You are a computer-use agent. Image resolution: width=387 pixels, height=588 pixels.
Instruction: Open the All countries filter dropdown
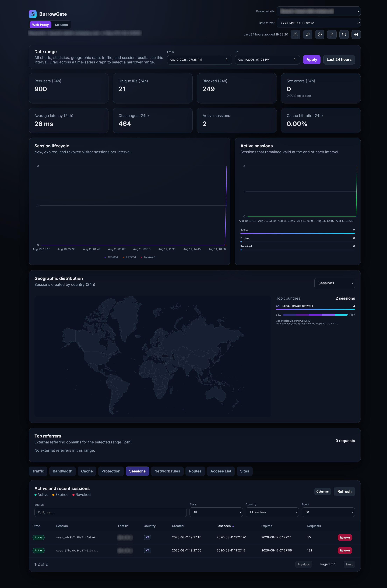272,512
